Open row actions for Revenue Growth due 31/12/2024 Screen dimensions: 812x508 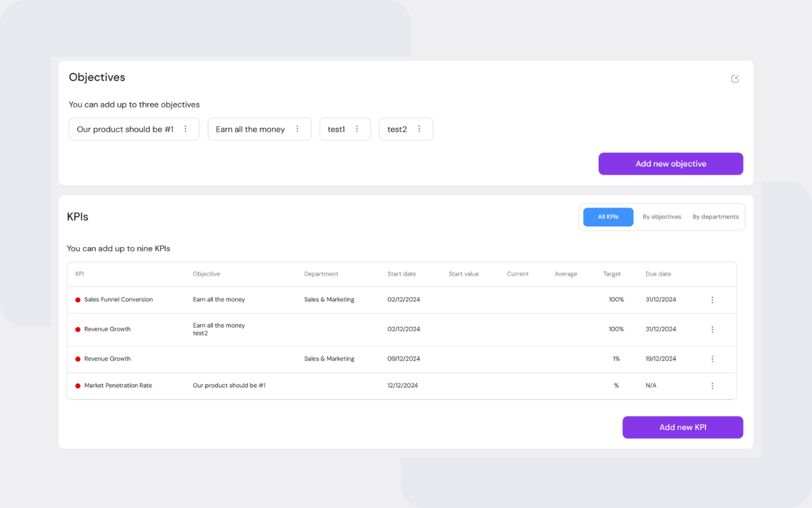tap(712, 330)
